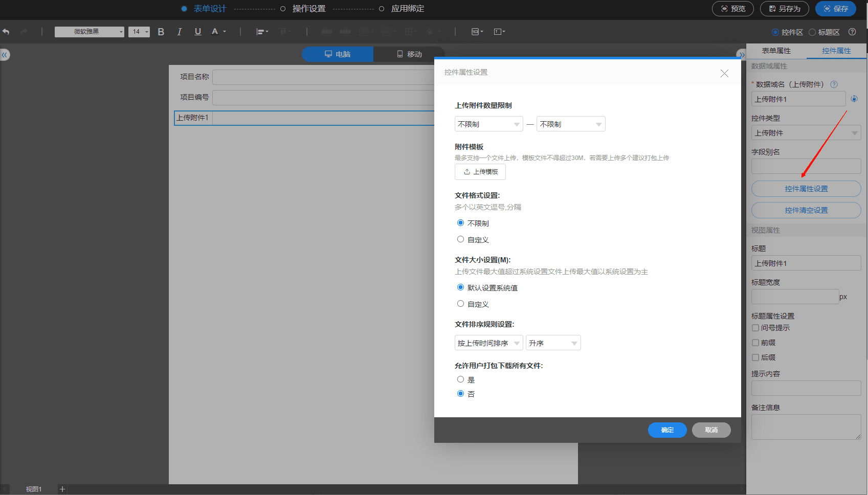Click the 提示内容 input field

806,388
